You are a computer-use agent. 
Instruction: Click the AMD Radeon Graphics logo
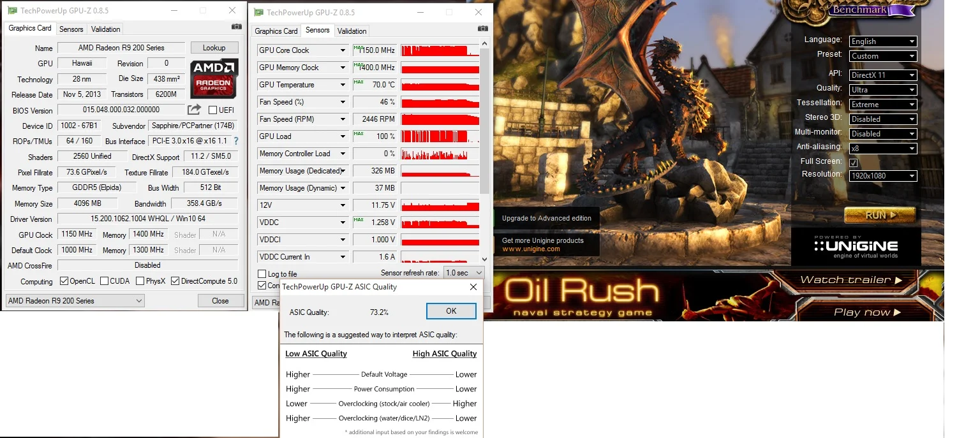coord(214,78)
